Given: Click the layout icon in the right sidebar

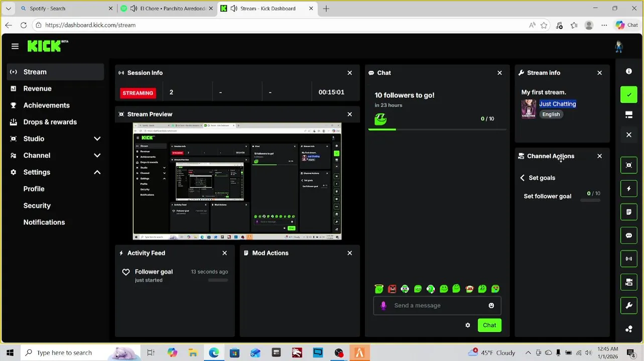Looking at the screenshot, I should (x=628, y=115).
